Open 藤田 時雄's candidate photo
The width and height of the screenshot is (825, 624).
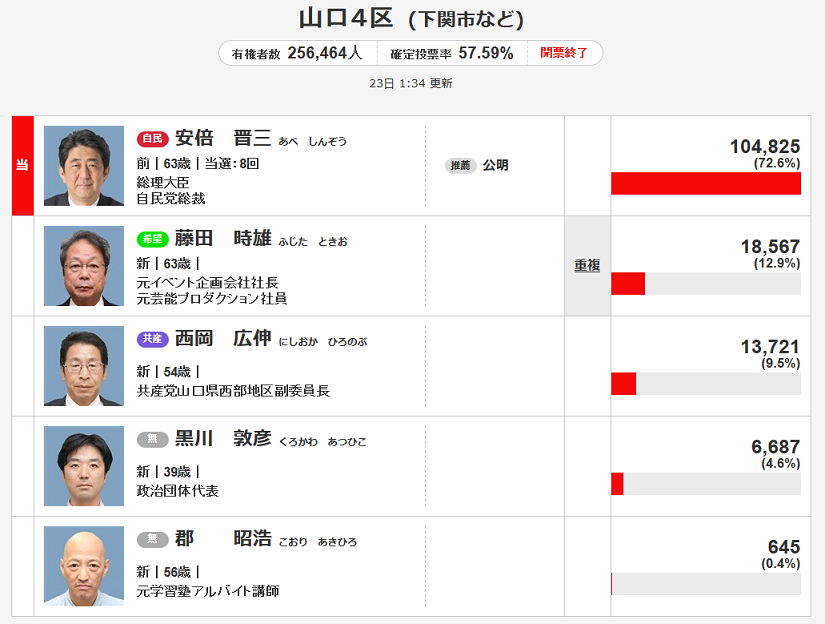84,266
